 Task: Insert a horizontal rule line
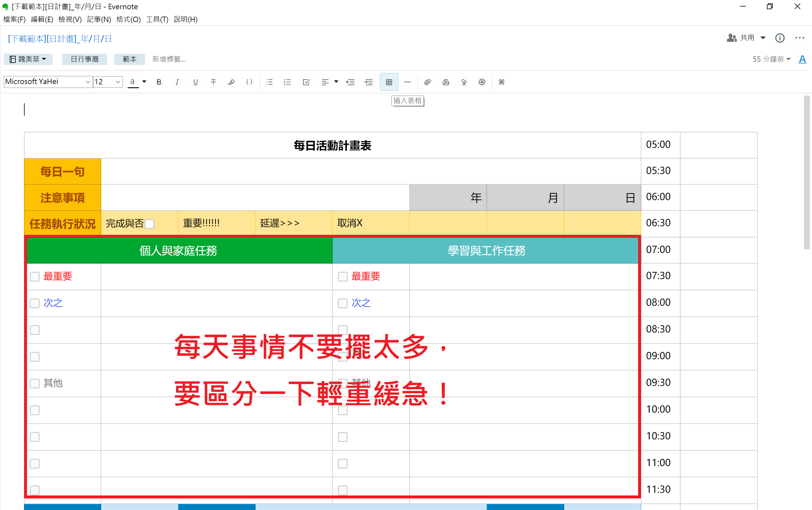(407, 82)
